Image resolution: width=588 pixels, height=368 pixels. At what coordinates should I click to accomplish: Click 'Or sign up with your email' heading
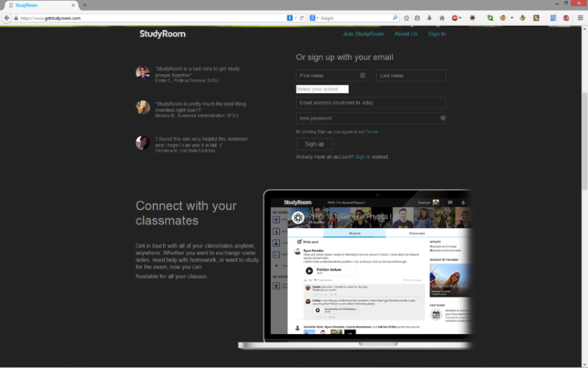coord(344,57)
